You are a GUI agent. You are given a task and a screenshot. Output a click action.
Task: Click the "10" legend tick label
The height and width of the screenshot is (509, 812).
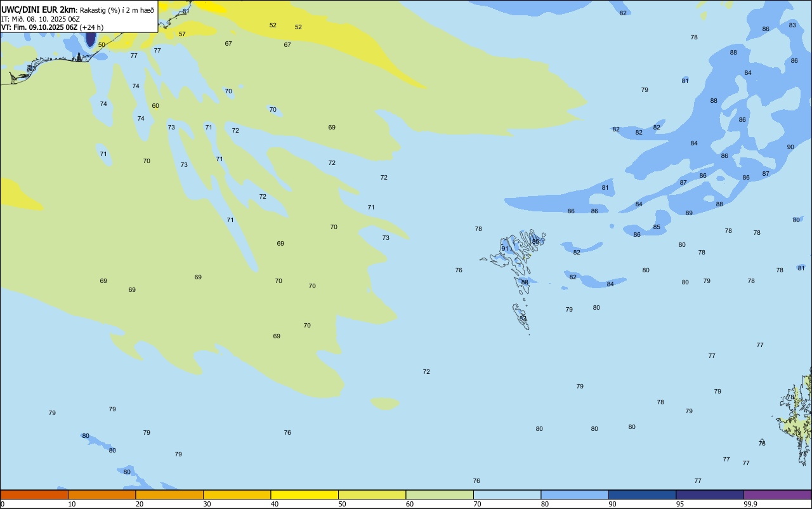coord(72,504)
